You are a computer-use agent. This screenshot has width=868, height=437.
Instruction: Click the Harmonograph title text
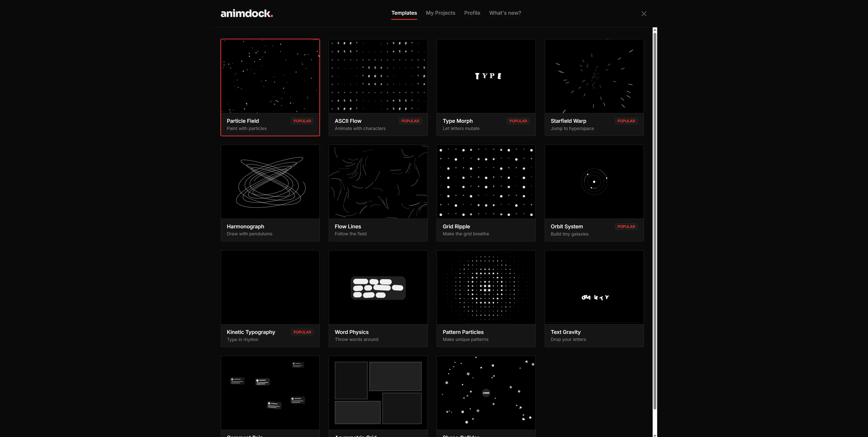pyautogui.click(x=245, y=227)
